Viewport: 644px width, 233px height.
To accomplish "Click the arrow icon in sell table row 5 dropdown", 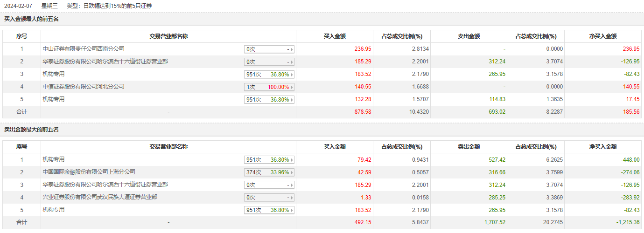I will [x=293, y=210].
